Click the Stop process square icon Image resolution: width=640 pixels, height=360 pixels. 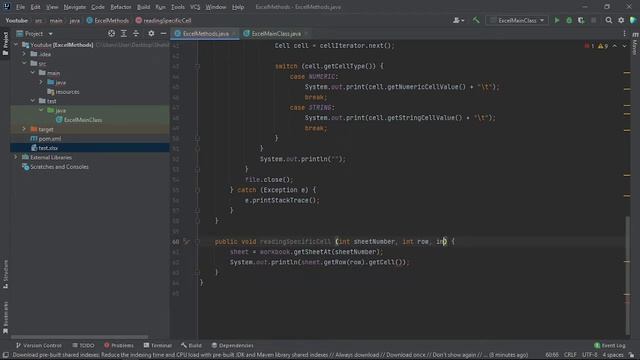point(593,20)
